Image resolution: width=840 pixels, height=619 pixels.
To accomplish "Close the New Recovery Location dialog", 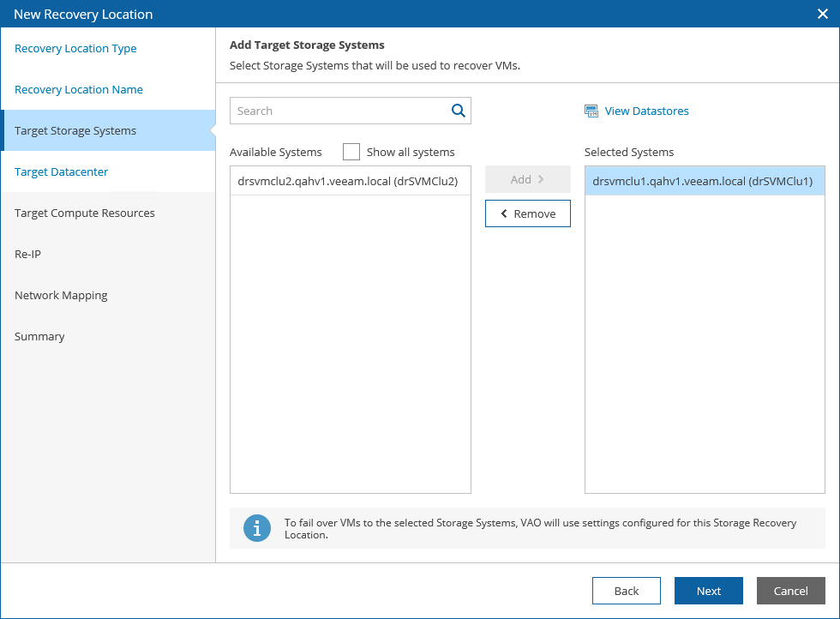I will pos(822,14).
